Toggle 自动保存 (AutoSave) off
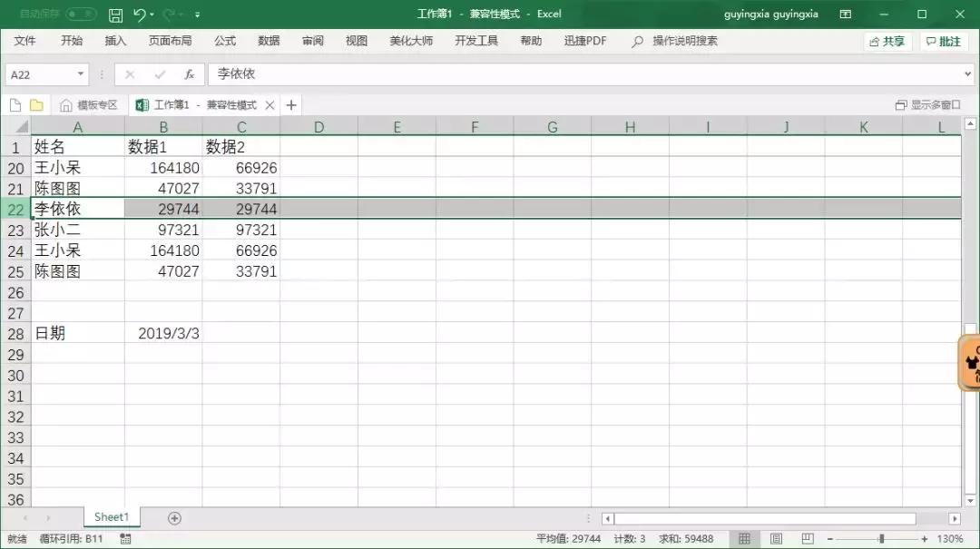This screenshot has height=549, width=980. 82,14
